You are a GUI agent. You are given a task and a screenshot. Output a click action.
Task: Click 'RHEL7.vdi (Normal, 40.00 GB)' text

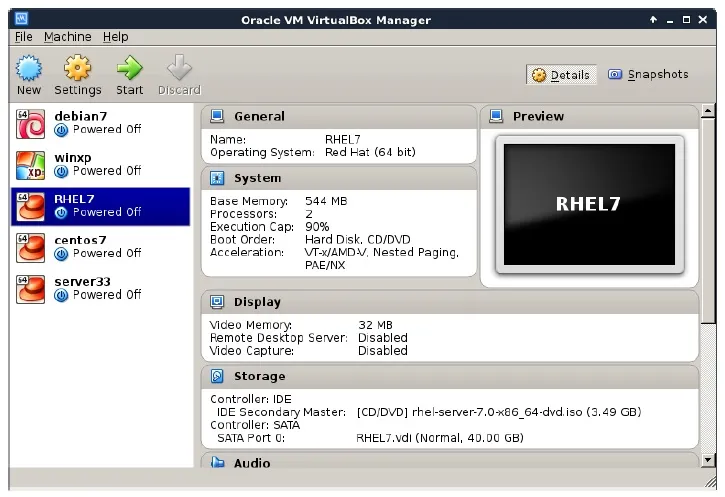click(440, 438)
